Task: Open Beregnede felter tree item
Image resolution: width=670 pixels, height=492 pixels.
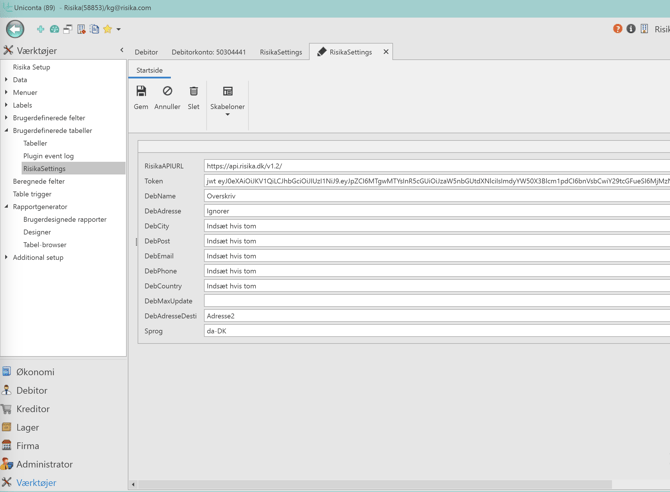Action: (38, 181)
